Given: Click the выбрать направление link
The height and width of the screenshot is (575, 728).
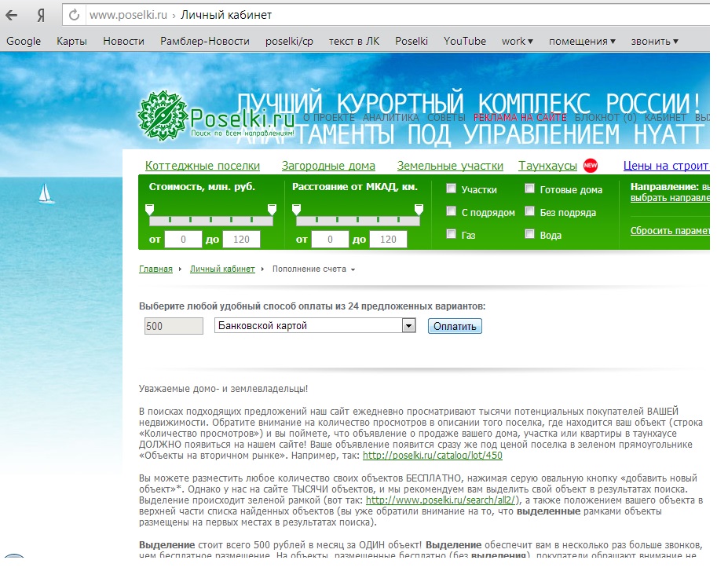Looking at the screenshot, I should point(670,198).
